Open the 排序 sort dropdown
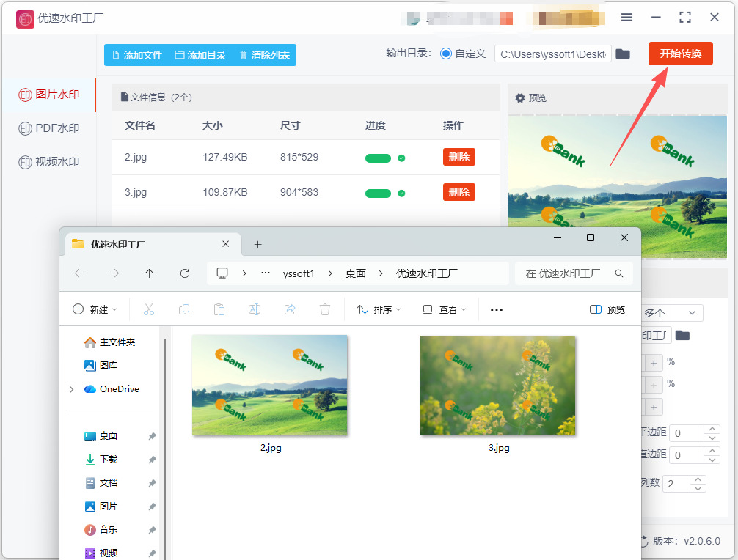Image resolution: width=738 pixels, height=560 pixels. pyautogui.click(x=379, y=309)
